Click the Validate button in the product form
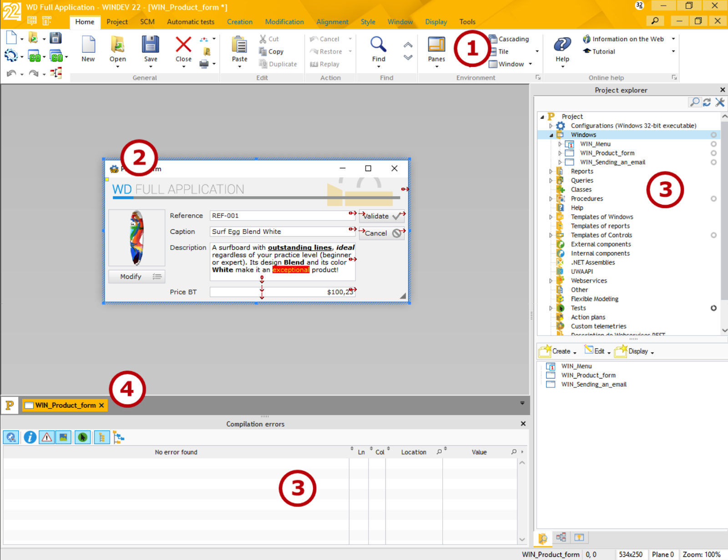 pos(381,216)
